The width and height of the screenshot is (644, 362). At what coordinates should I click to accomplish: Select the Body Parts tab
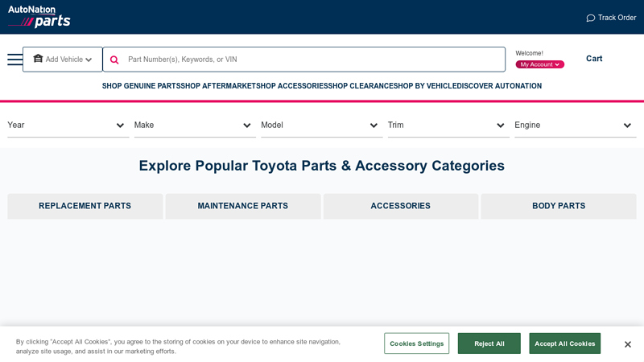559,206
